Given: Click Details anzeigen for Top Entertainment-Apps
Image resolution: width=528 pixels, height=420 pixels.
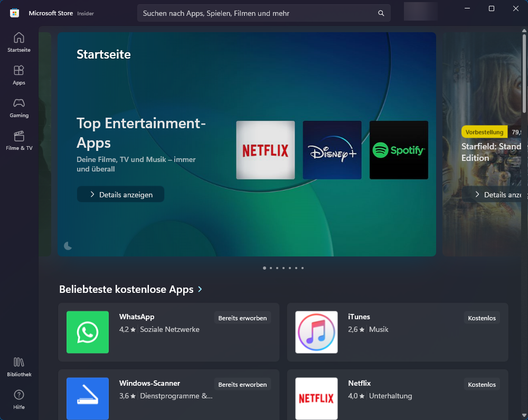Looking at the screenshot, I should point(120,195).
